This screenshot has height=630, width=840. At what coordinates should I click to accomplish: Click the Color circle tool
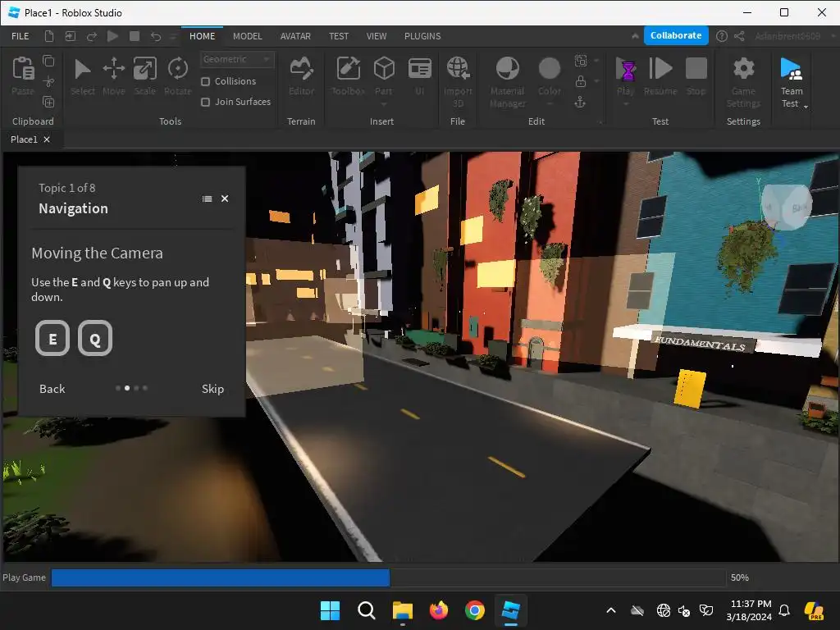pyautogui.click(x=549, y=69)
